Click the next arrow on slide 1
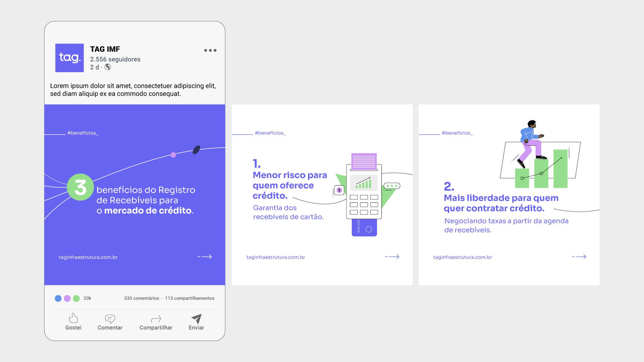The width and height of the screenshot is (644, 362). pos(392,257)
